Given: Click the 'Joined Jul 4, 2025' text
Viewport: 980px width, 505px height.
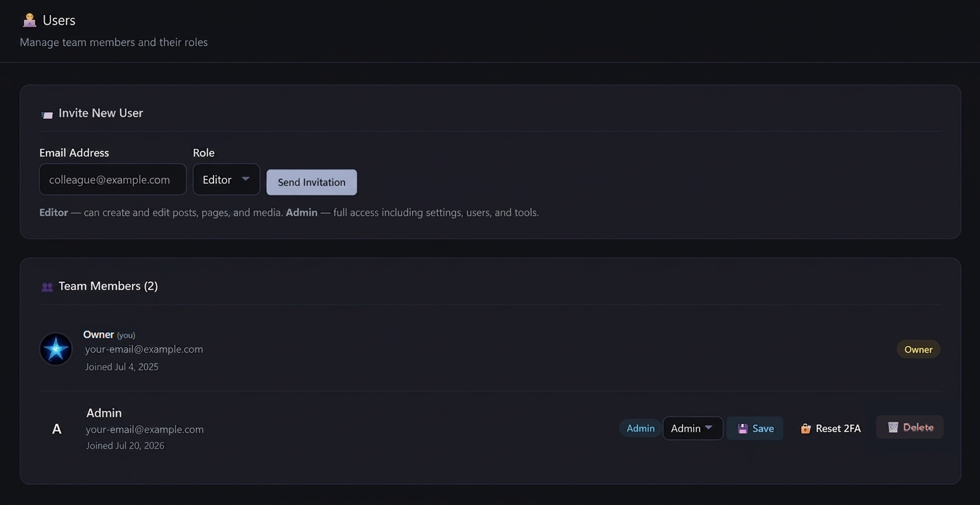Looking at the screenshot, I should [x=121, y=366].
